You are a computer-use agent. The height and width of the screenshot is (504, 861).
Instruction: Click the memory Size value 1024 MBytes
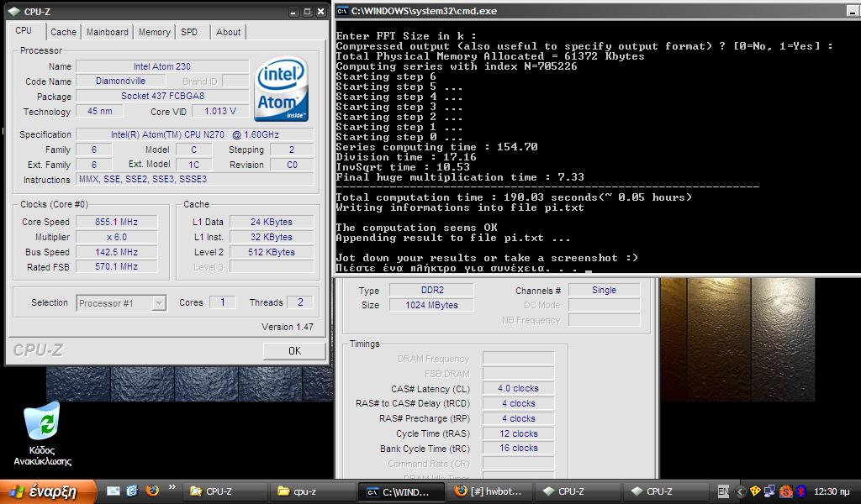click(x=431, y=306)
